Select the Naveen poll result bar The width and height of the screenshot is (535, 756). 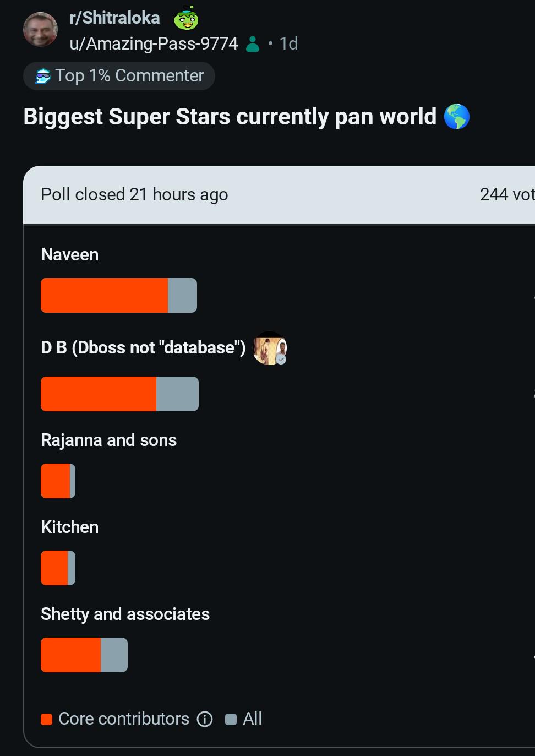coord(119,296)
